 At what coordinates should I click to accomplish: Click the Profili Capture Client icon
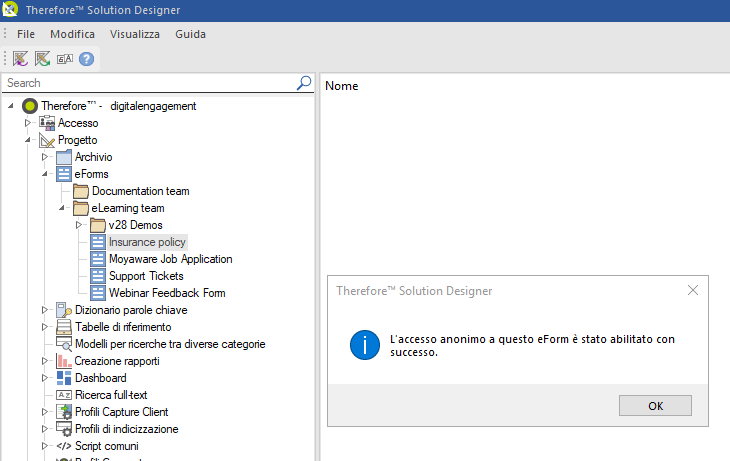(64, 412)
